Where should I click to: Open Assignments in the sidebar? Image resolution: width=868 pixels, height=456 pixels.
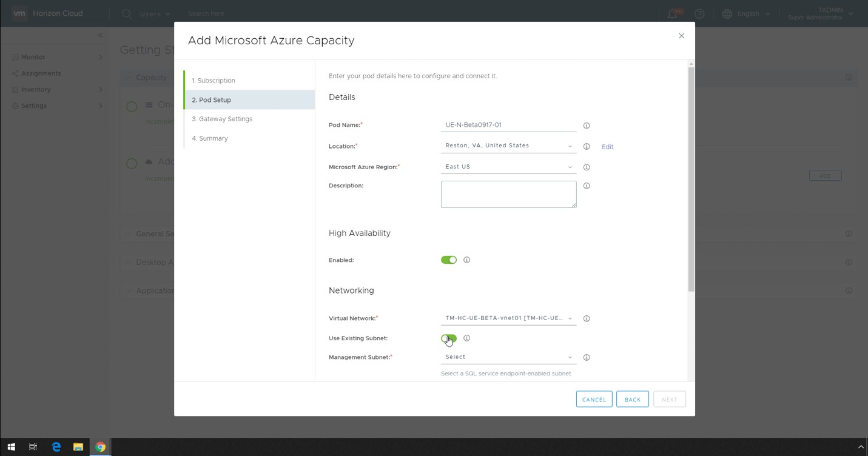(x=41, y=73)
